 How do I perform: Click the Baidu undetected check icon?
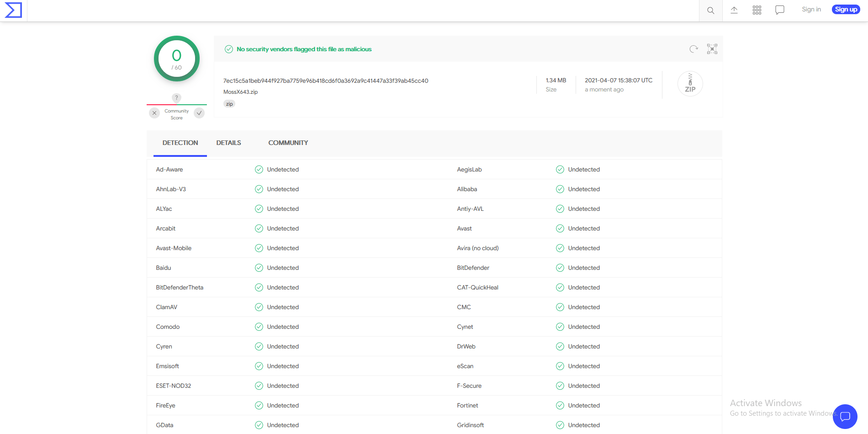point(259,268)
